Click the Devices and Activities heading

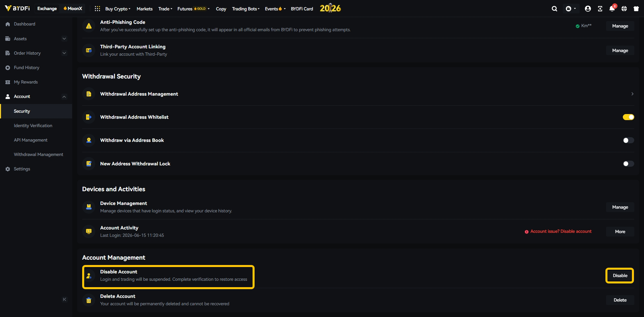[114, 189]
